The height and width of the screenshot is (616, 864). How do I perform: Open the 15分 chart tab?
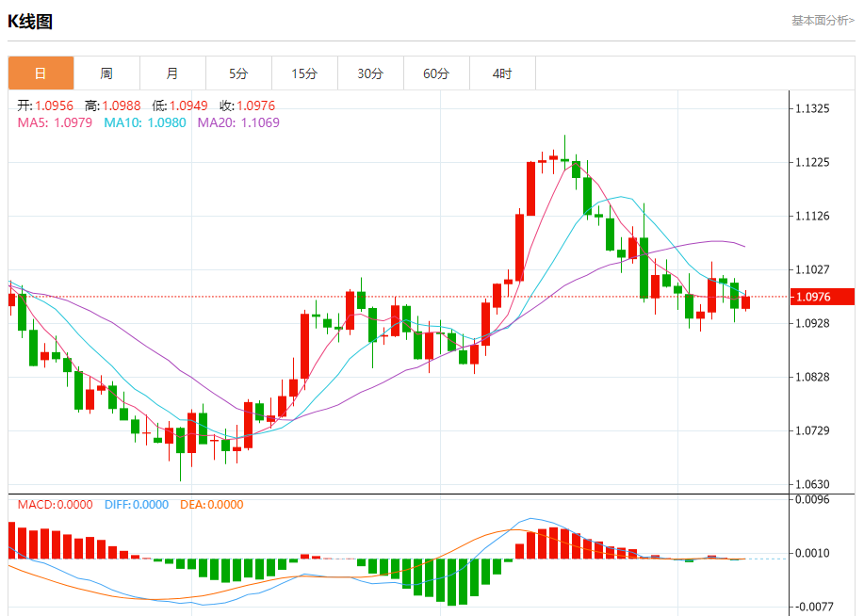point(304,73)
